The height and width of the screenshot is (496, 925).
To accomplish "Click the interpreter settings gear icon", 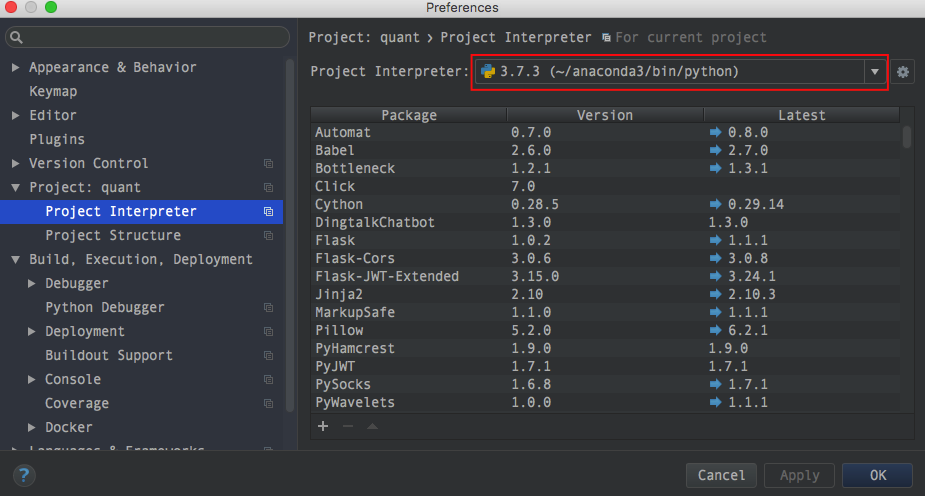I will [903, 72].
